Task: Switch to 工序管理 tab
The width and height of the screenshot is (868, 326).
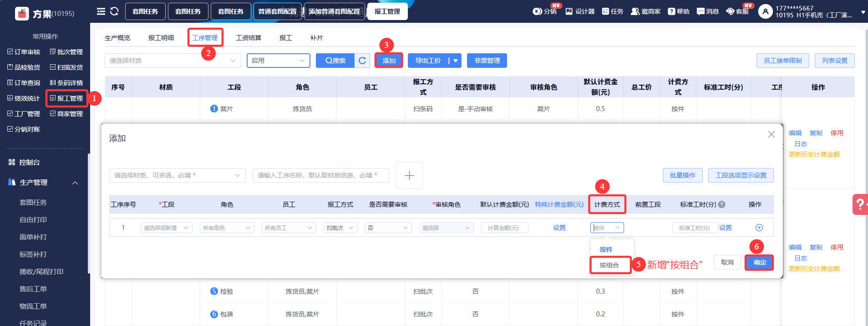Action: point(205,38)
